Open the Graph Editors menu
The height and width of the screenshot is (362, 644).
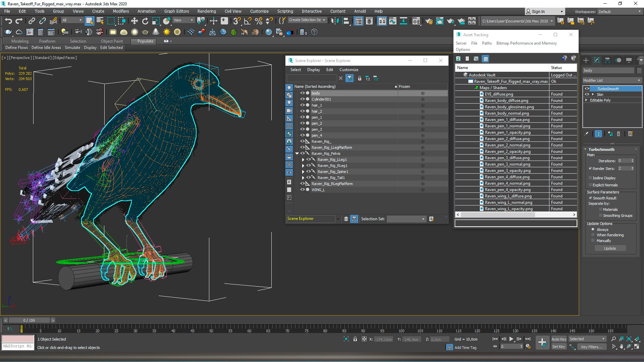[x=176, y=11]
